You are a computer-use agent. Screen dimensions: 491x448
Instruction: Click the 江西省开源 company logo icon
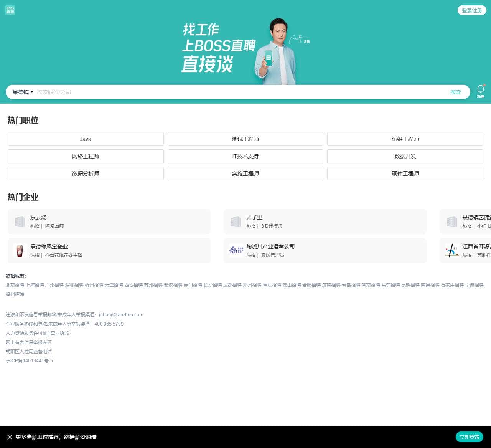pyautogui.click(x=452, y=251)
